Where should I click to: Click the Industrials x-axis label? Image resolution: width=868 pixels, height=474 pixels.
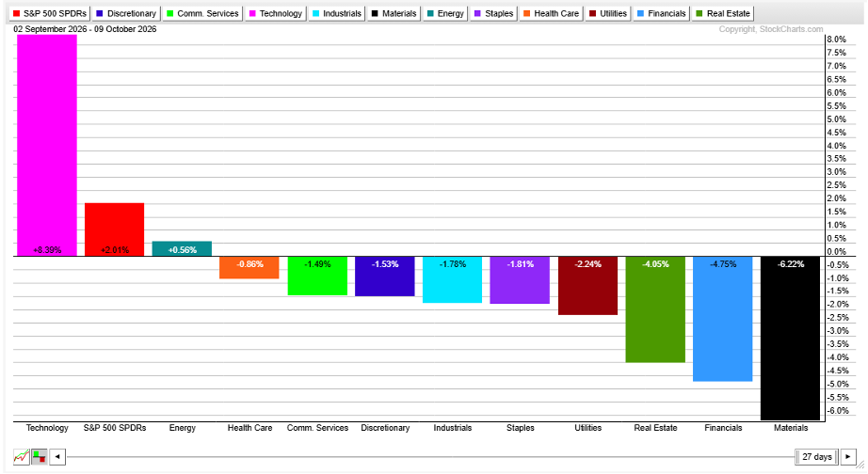pyautogui.click(x=453, y=428)
